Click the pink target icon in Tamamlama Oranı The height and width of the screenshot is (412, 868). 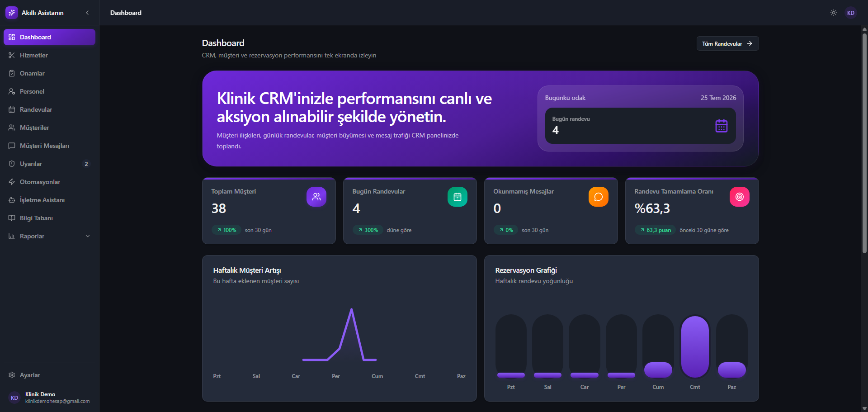(740, 197)
